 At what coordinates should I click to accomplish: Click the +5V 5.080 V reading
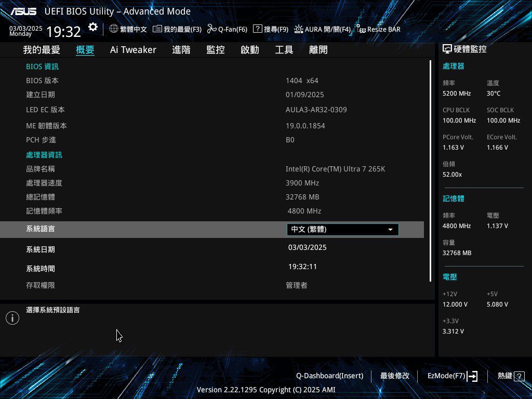(x=497, y=304)
